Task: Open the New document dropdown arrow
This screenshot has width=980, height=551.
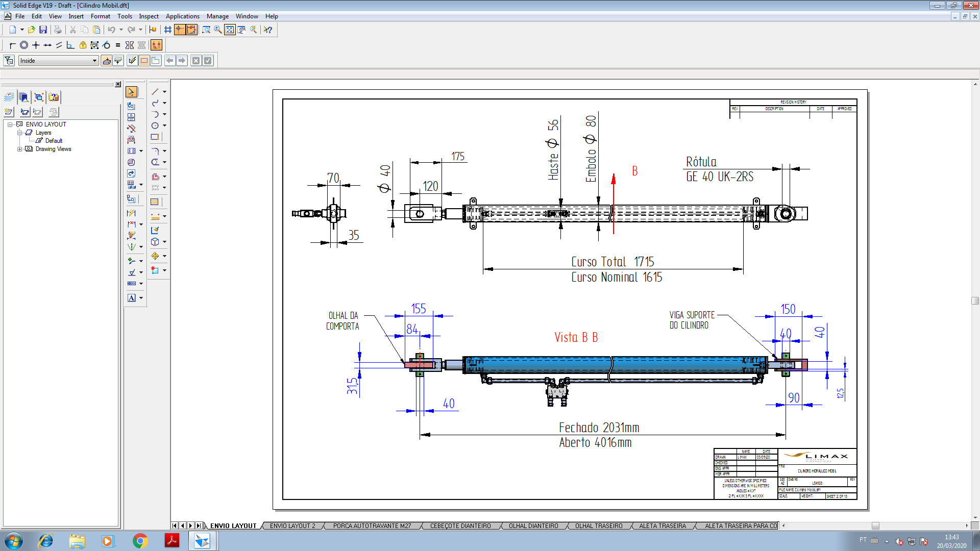Action: (22, 30)
